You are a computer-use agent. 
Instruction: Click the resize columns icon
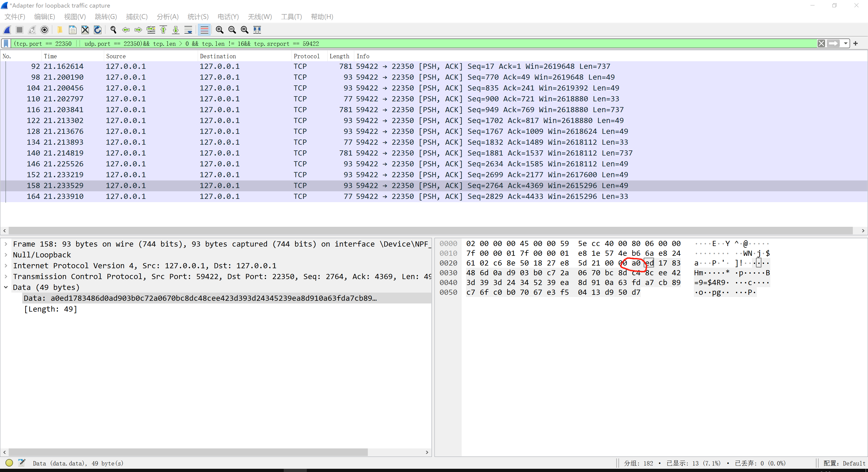[x=257, y=30]
